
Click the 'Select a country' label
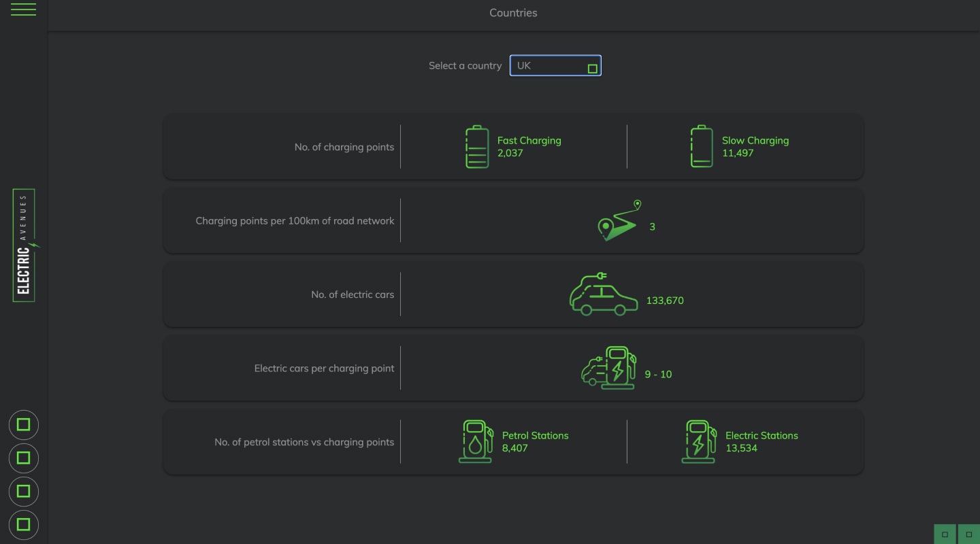tap(465, 66)
